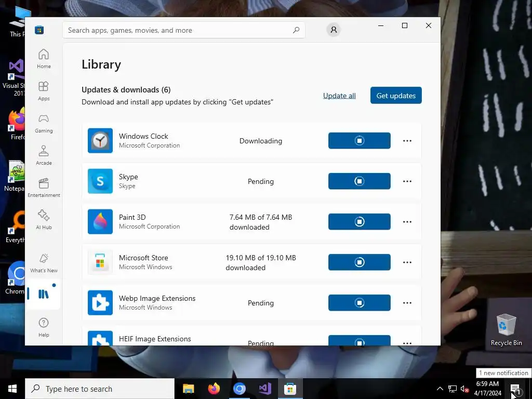Click the Paint 3D app icon

100,221
